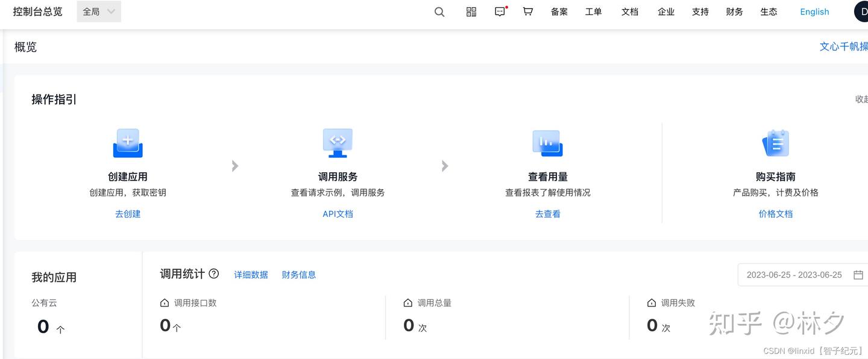Switch language to English
The width and height of the screenshot is (868, 359).
click(x=814, y=11)
